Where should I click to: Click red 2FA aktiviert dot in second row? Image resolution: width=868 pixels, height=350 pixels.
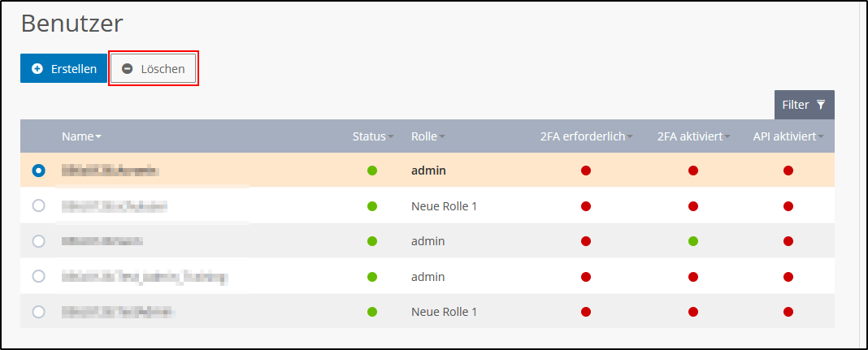coord(693,206)
